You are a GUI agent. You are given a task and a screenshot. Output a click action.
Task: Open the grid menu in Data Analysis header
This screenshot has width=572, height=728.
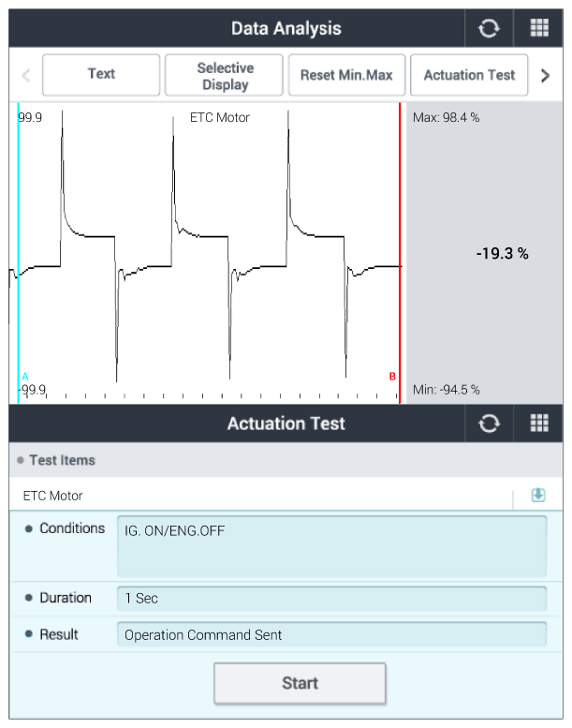pos(539,29)
